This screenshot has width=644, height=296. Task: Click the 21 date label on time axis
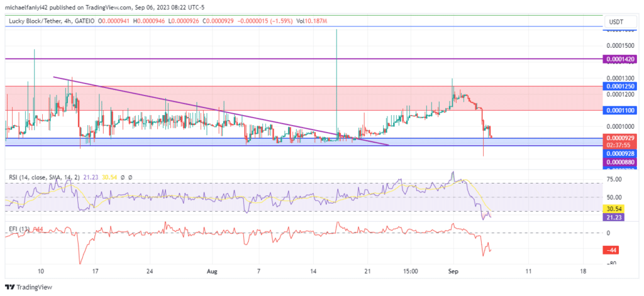coord(367,271)
